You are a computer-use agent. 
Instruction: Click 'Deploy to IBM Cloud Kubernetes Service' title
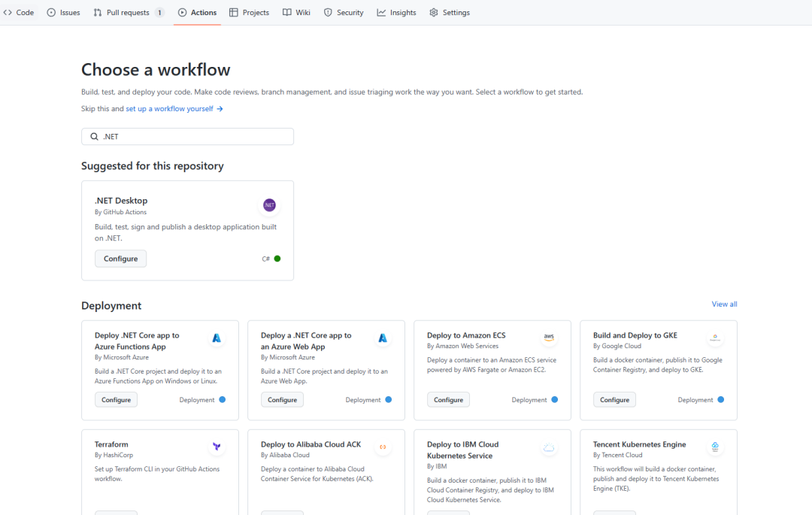[463, 450]
